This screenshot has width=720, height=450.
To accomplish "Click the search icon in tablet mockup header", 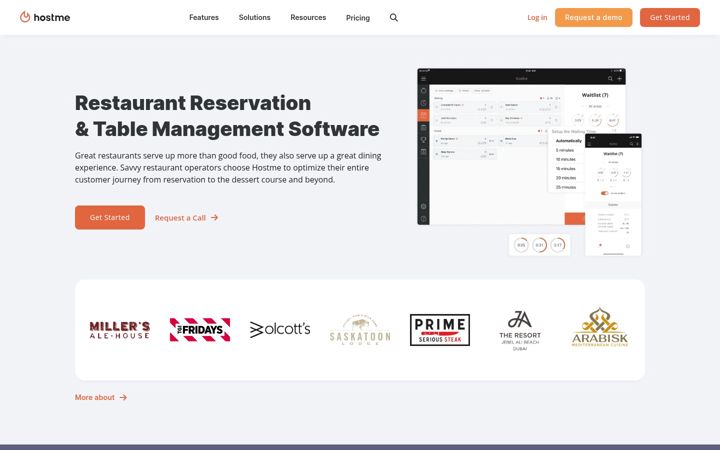I will [610, 79].
